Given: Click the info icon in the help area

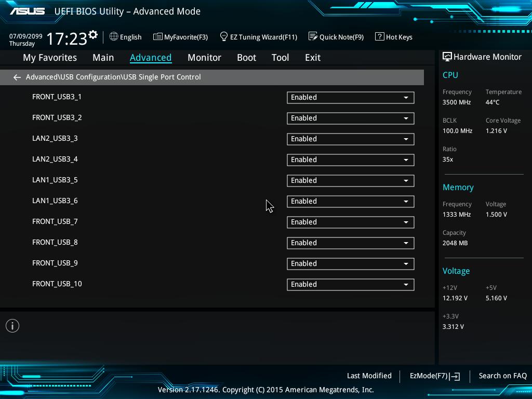Looking at the screenshot, I should [12, 326].
